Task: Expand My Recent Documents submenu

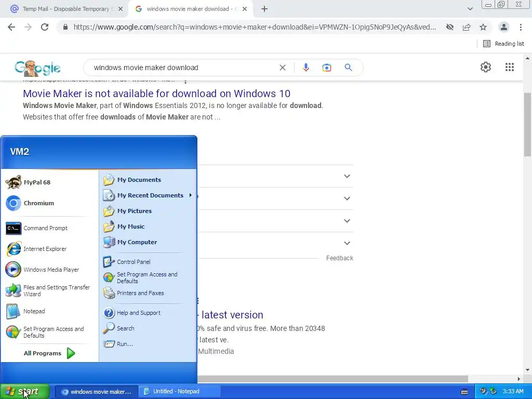Action: (x=148, y=195)
